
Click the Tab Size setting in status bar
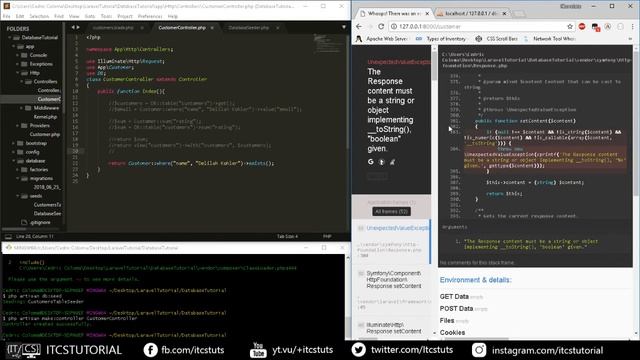[x=287, y=236]
